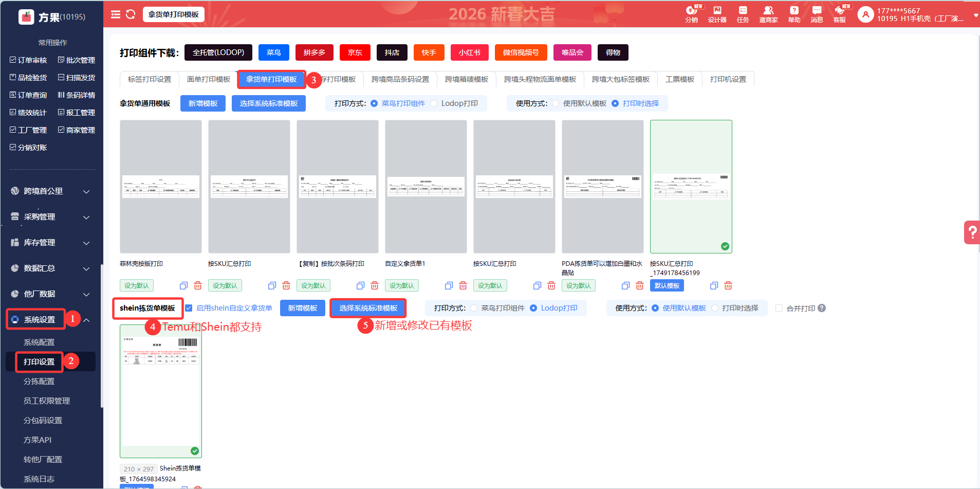The image size is (980, 489).
Task: Copy the 自定义拿货单1 template
Action: pyautogui.click(x=449, y=286)
